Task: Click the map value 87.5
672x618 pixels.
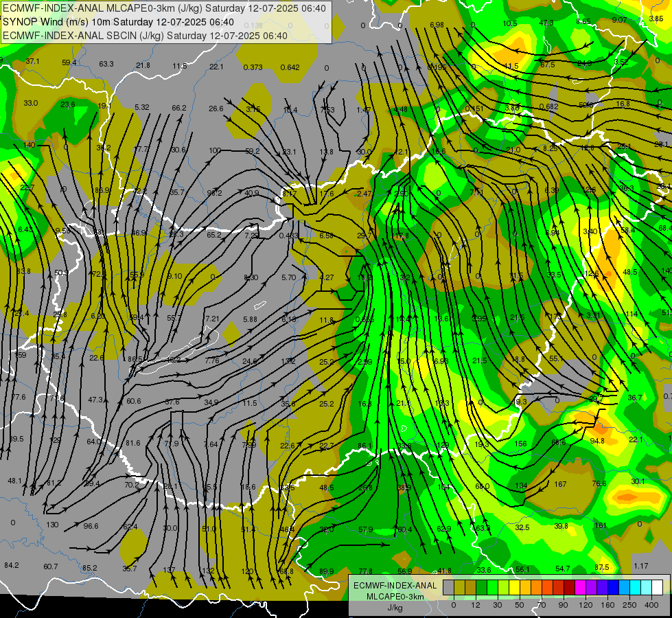Action: click(602, 567)
